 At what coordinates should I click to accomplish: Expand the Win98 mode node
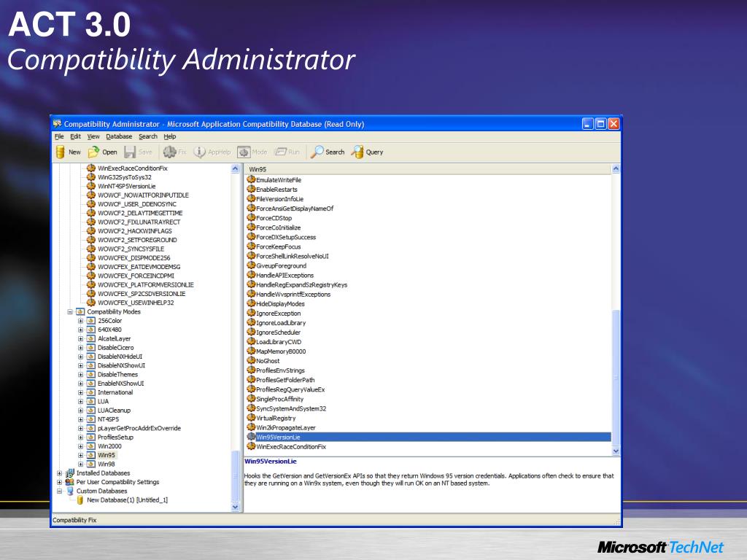point(80,464)
